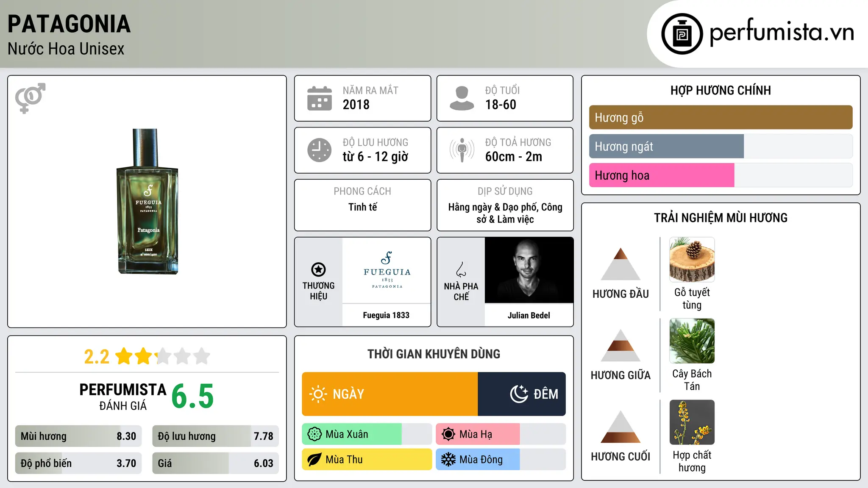Image resolution: width=868 pixels, height=488 pixels.
Task: Click the 2.2 user rating number
Action: click(x=97, y=357)
